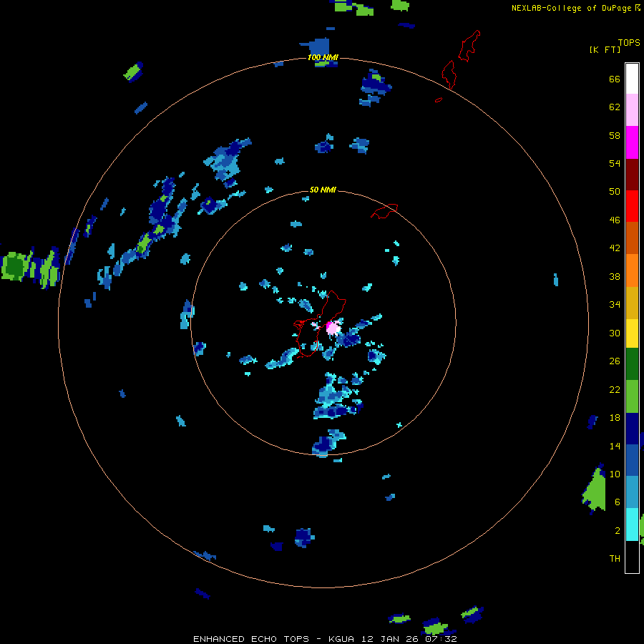Click the 22 legend value
This screenshot has width=644, height=644.
tap(615, 389)
